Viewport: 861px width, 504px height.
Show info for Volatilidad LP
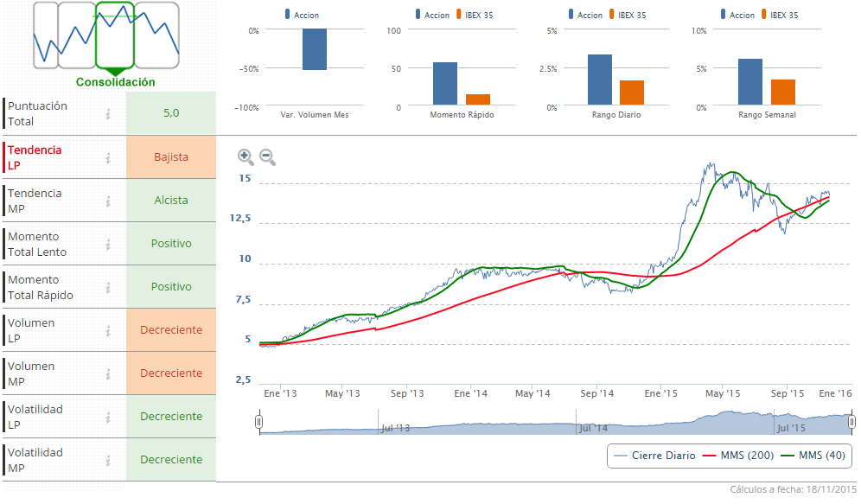point(108,417)
